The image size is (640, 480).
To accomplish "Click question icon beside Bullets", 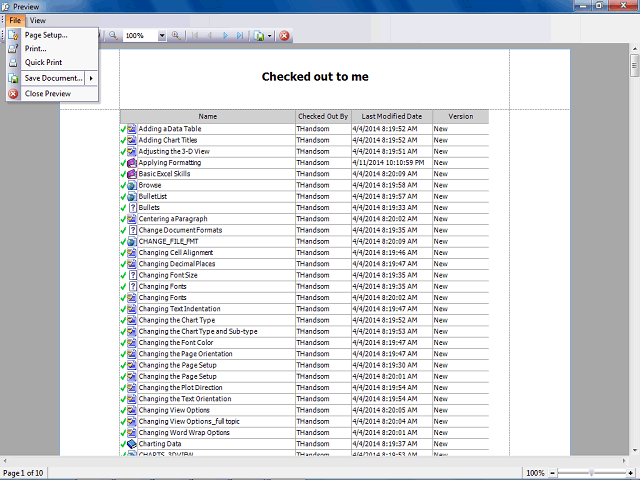I will click(132, 208).
